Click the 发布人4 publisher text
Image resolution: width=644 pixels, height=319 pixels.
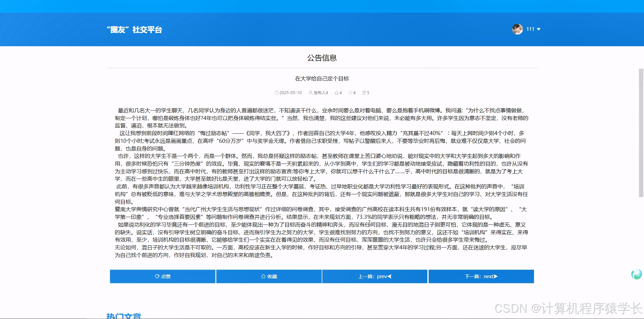pos(321,93)
